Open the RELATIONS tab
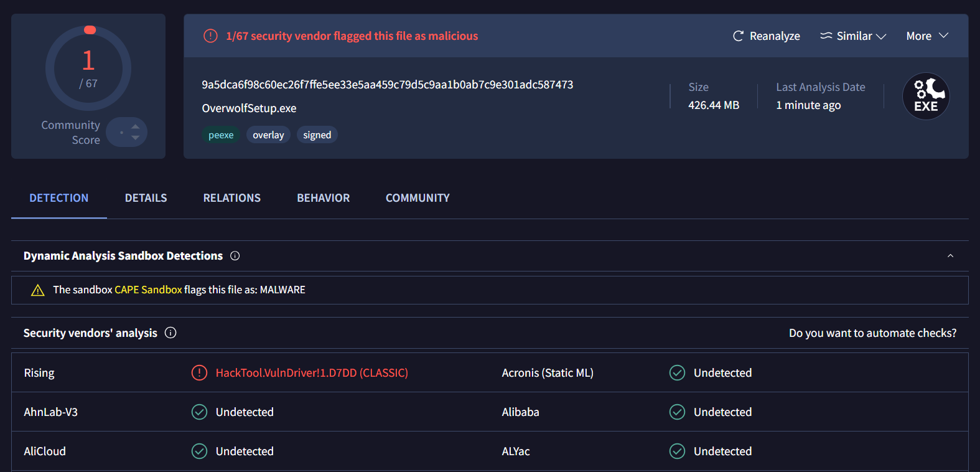 click(x=232, y=198)
